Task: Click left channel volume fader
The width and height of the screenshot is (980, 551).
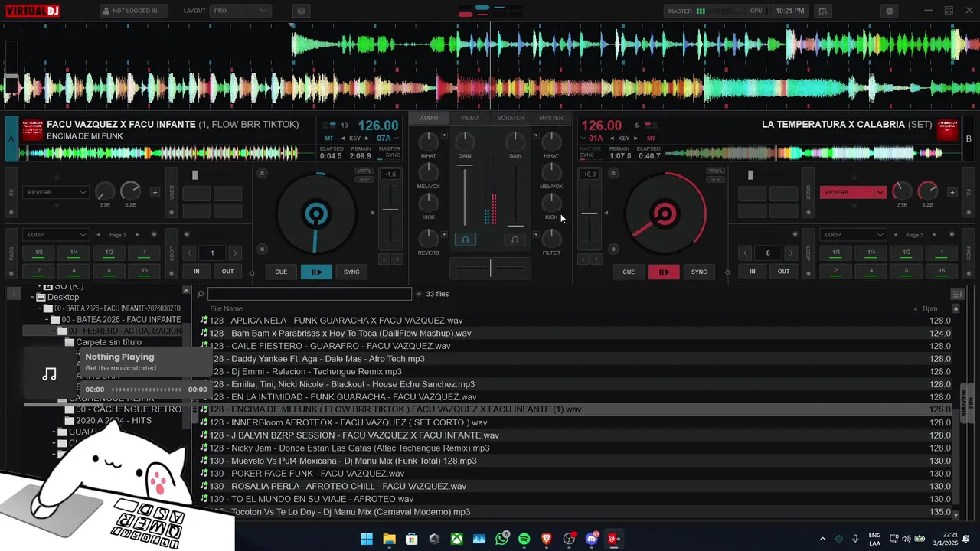Action: (465, 195)
